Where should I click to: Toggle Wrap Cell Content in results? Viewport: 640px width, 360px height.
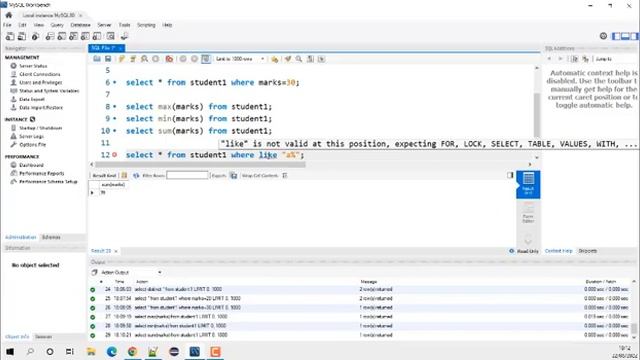coord(284,176)
